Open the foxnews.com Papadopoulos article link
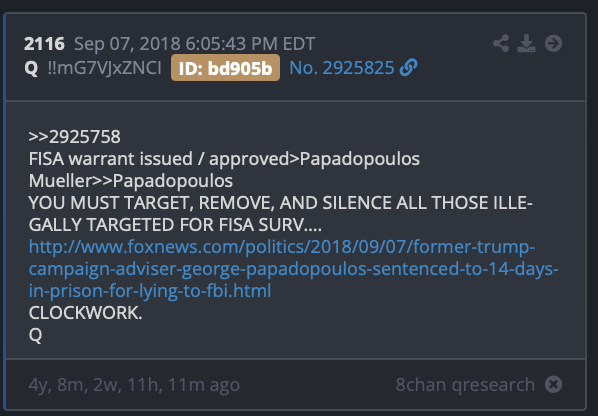 (293, 269)
